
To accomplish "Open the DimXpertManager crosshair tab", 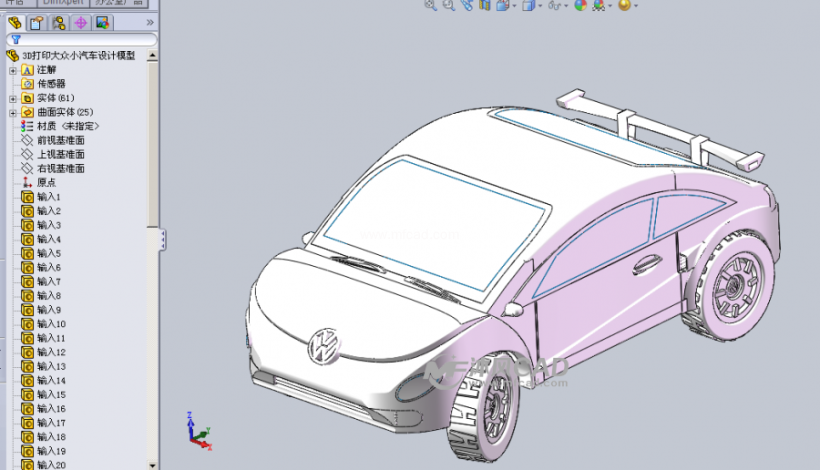I will point(81,22).
